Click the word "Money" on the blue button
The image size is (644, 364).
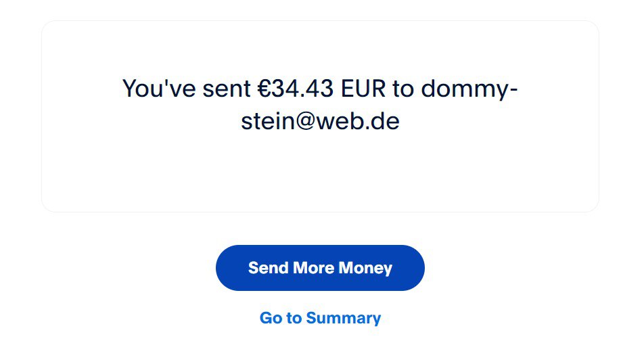(365, 268)
